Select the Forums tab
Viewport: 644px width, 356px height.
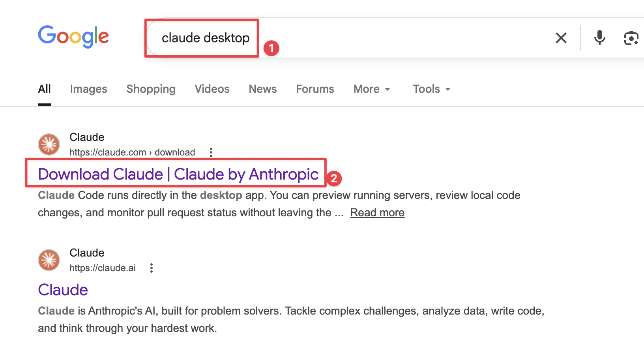point(315,89)
